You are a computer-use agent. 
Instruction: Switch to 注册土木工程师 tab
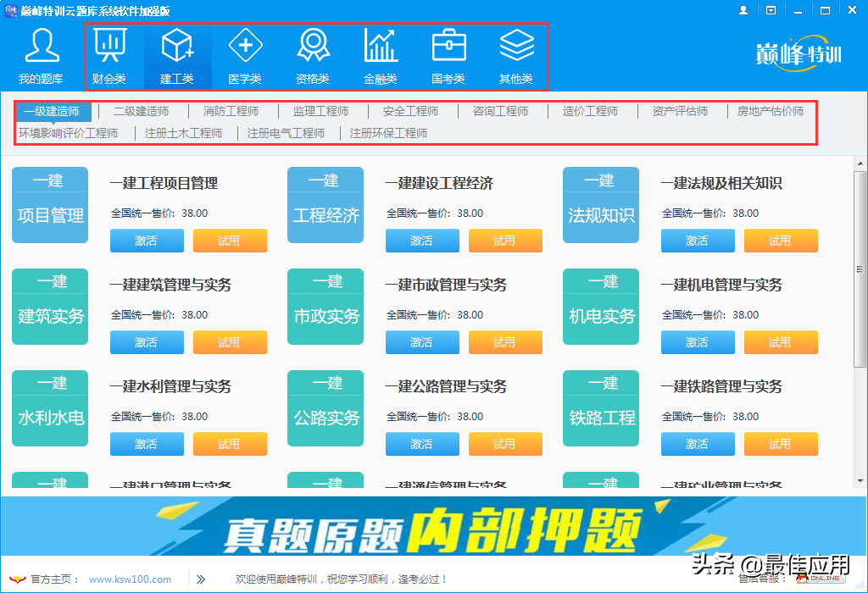tap(183, 133)
